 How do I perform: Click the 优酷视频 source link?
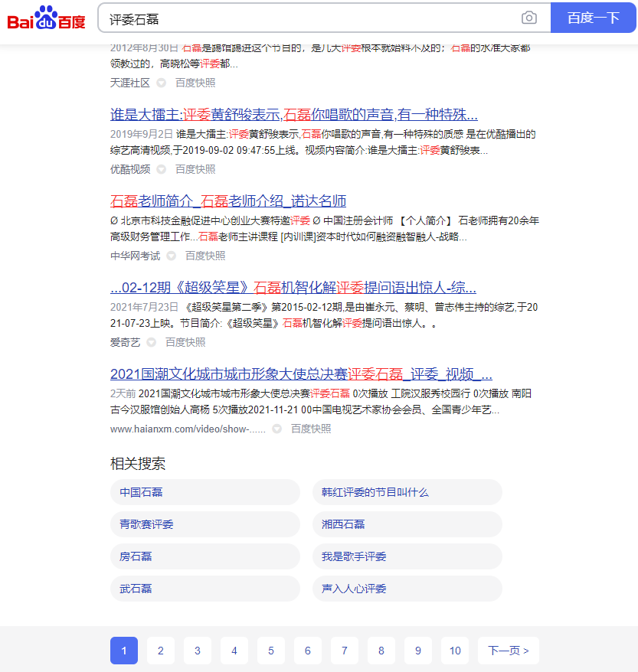pyautogui.click(x=130, y=169)
